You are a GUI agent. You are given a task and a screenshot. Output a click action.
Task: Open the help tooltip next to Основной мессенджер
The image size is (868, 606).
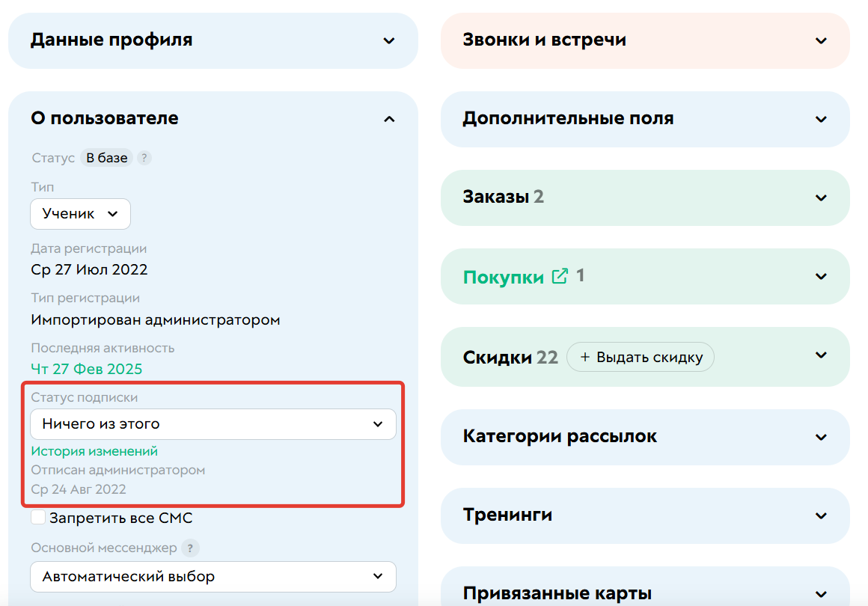[192, 548]
